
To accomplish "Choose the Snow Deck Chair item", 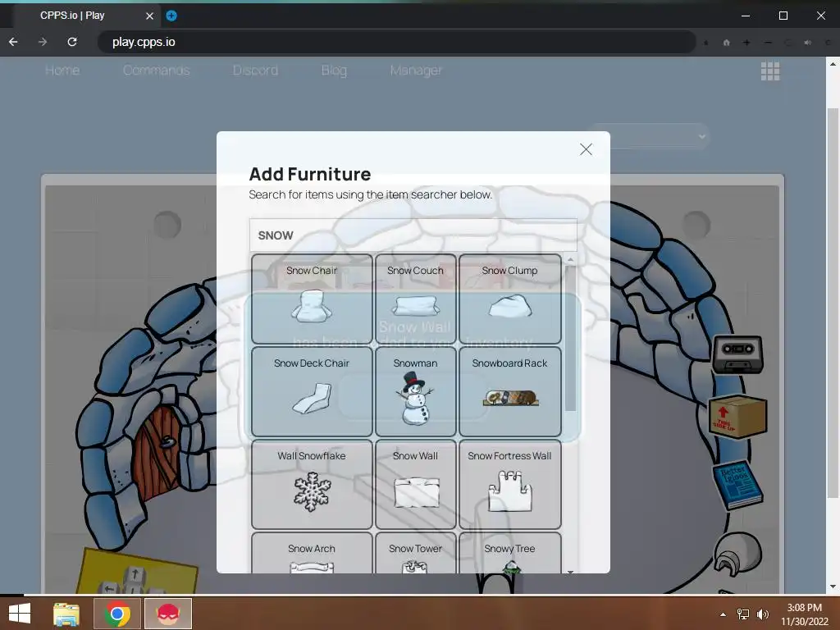I will 312,391.
